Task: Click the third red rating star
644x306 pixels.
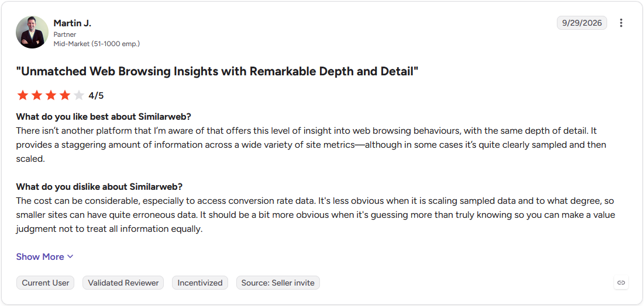Action: pyautogui.click(x=50, y=96)
